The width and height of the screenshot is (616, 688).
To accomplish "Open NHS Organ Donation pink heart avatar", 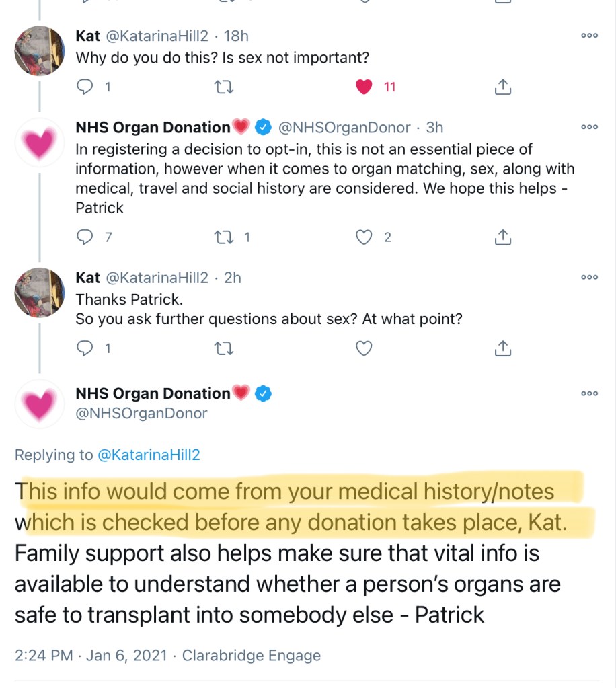I will (40, 404).
